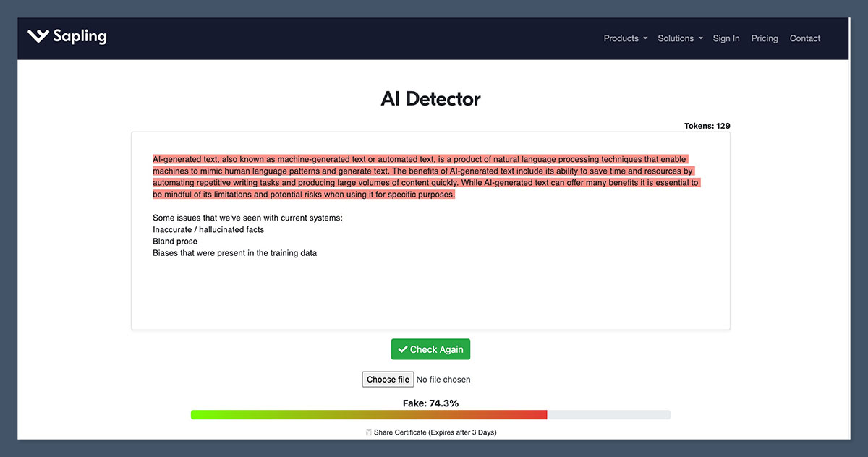Screen dimensions: 868x457
Task: Open the Sign In page
Action: (x=726, y=38)
